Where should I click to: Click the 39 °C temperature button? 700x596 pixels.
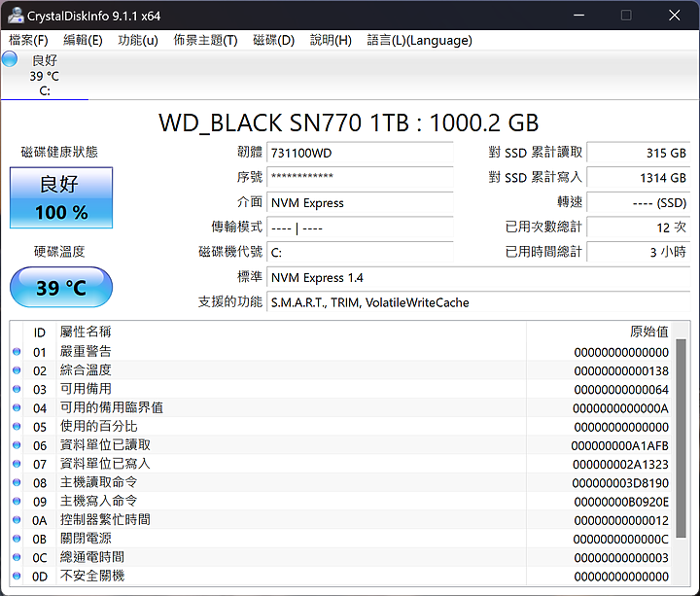click(61, 287)
